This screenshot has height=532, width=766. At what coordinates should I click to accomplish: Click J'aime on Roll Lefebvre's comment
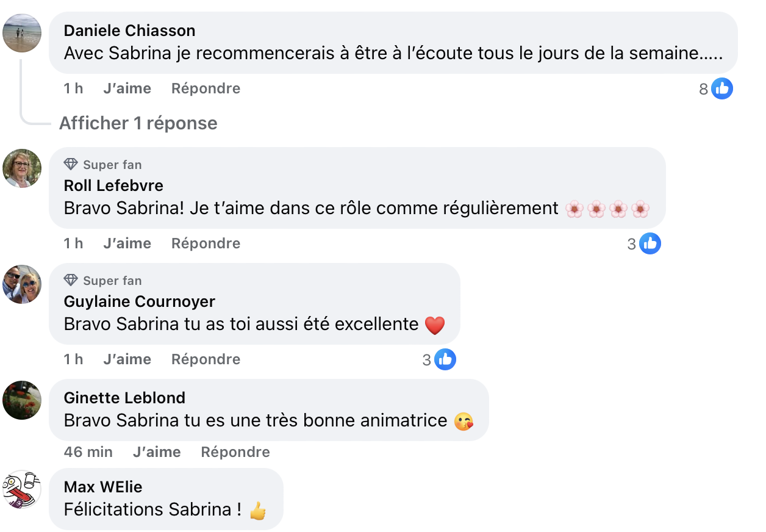pos(127,243)
